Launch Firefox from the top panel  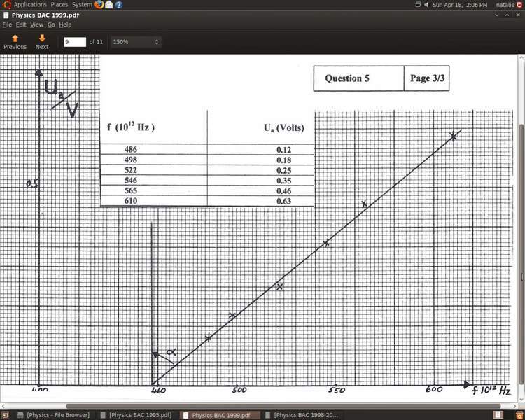tap(99, 5)
